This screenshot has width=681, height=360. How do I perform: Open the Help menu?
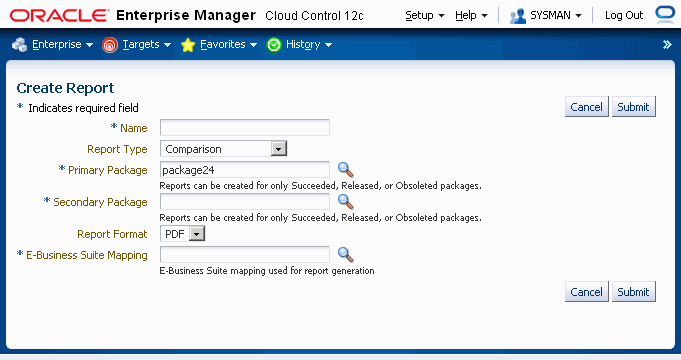click(471, 16)
